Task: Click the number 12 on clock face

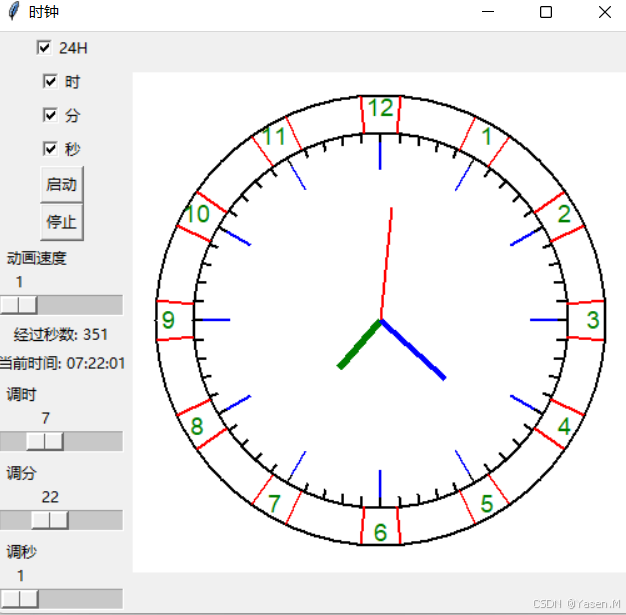Action: coord(381,108)
